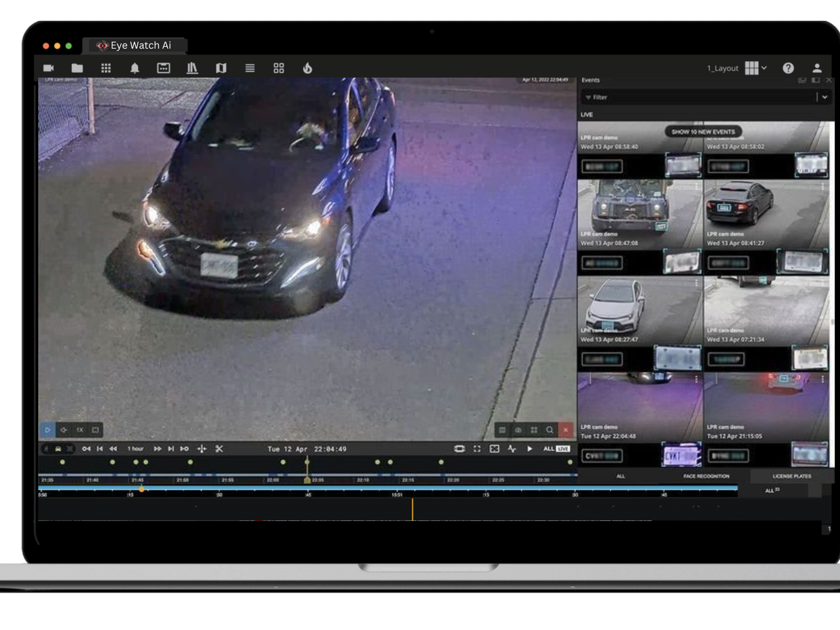Change the 1X playback speed
840x630 pixels.
click(80, 430)
